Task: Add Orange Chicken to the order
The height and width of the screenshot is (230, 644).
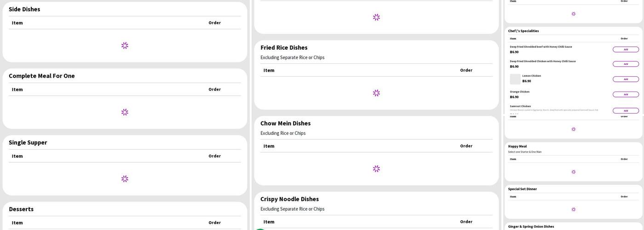Action: pos(626,94)
